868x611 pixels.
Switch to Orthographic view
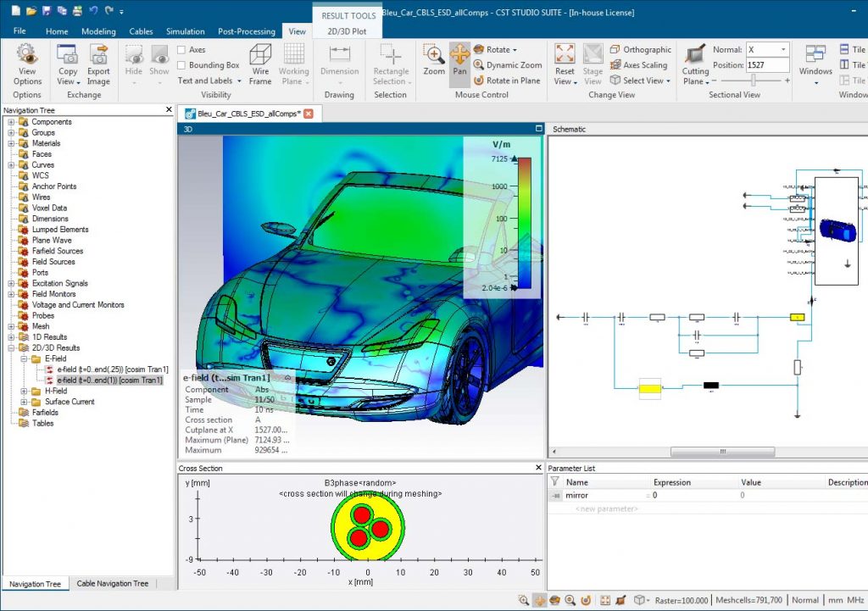pos(641,49)
